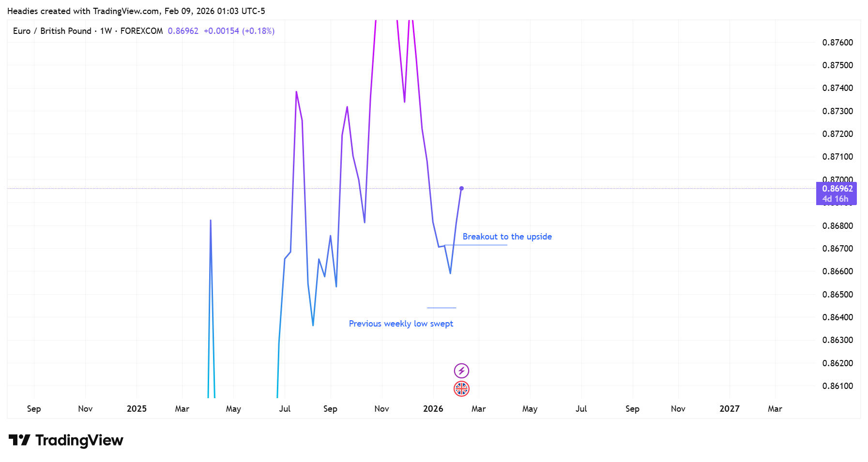Click the 0.87300 price axis label
This screenshot has width=868, height=462.
point(838,111)
